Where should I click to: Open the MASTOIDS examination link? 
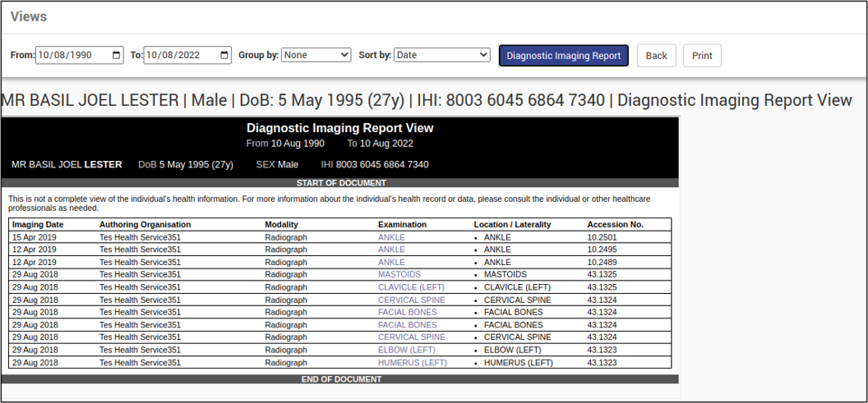[x=399, y=274]
